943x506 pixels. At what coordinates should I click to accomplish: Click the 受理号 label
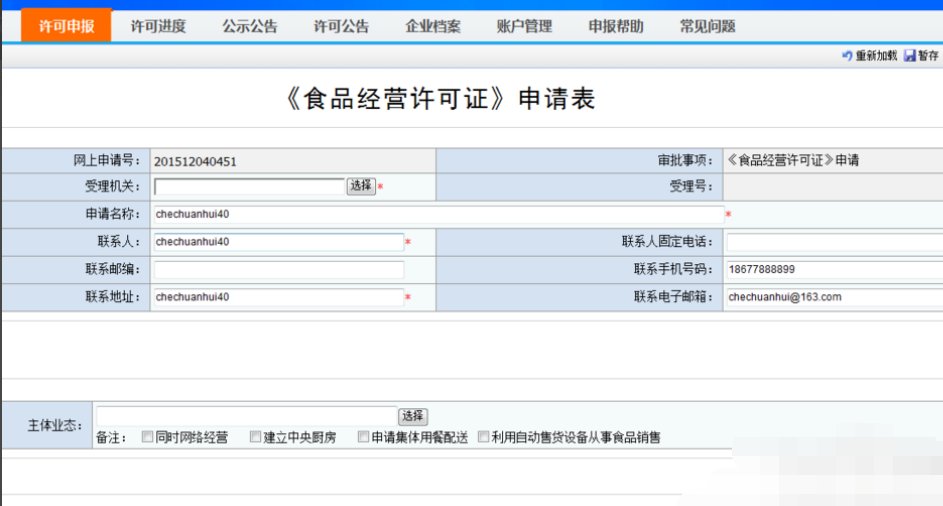tap(692, 187)
